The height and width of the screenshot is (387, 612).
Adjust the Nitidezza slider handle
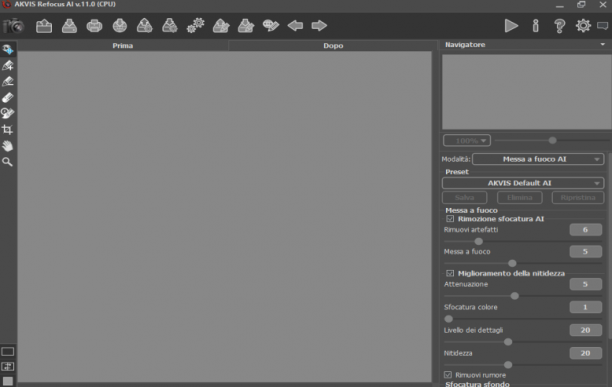(508, 365)
